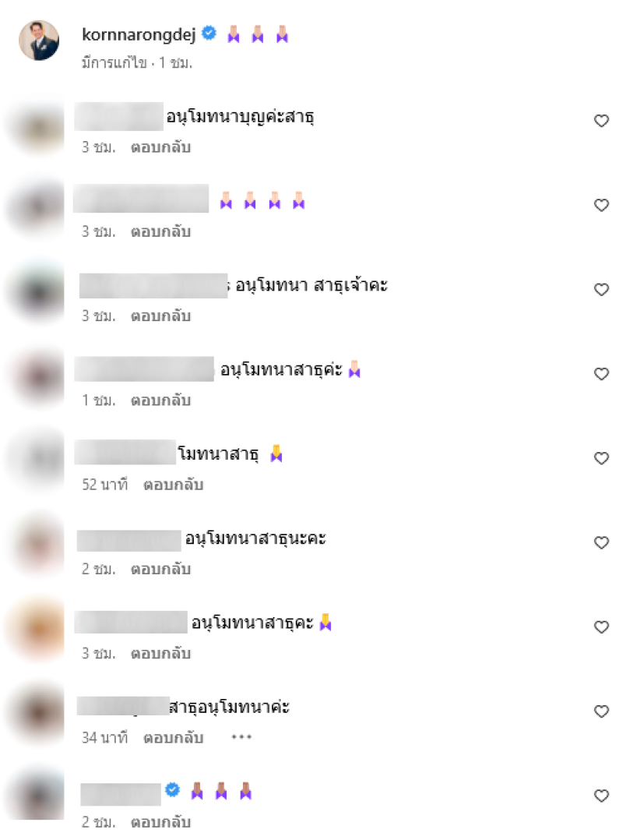The height and width of the screenshot is (840, 623).
Task: Like the comment อนุโมทนาสาธุคะ with yellow praying hands
Action: (x=602, y=626)
